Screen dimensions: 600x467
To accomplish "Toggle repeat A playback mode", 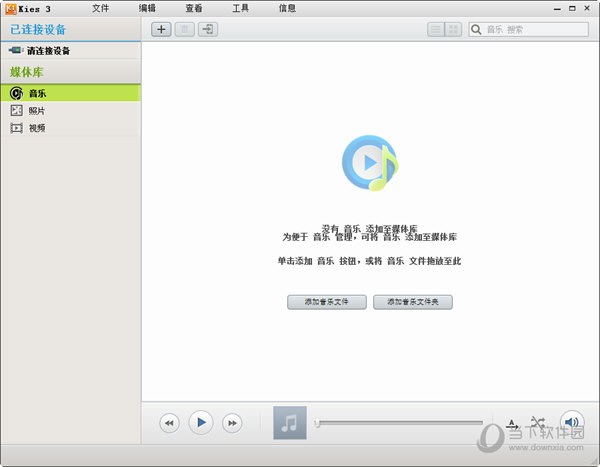I will (x=512, y=423).
